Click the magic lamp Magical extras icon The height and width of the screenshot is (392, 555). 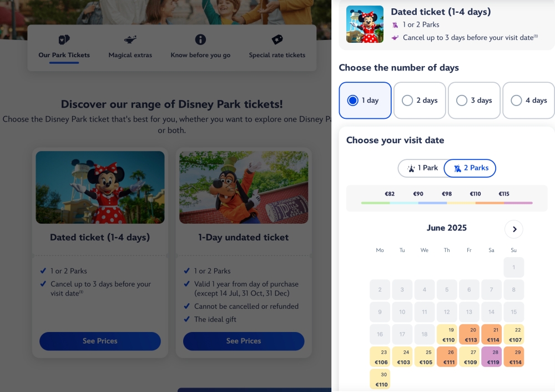tap(130, 40)
